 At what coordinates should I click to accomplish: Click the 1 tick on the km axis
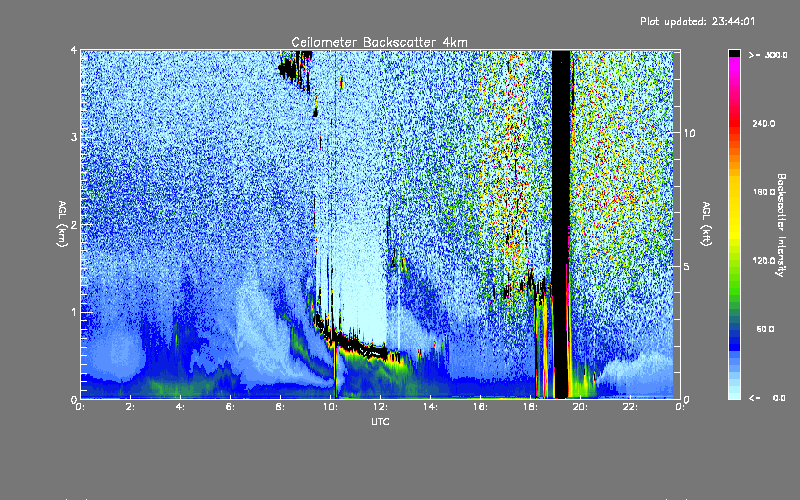(x=74, y=312)
